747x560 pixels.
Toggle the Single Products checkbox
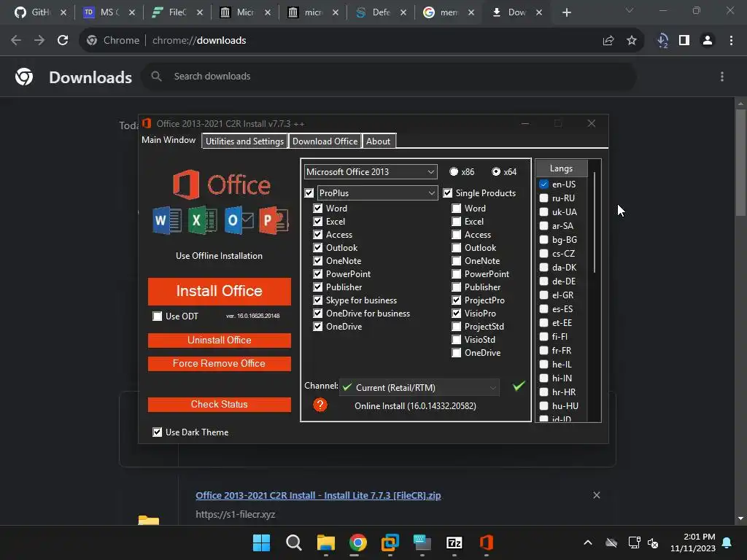tap(447, 192)
